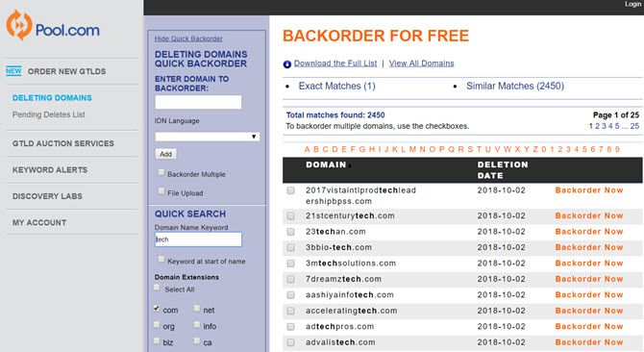The width and height of the screenshot is (644, 352).
Task: Open Discovery Labs section
Action: click(47, 196)
